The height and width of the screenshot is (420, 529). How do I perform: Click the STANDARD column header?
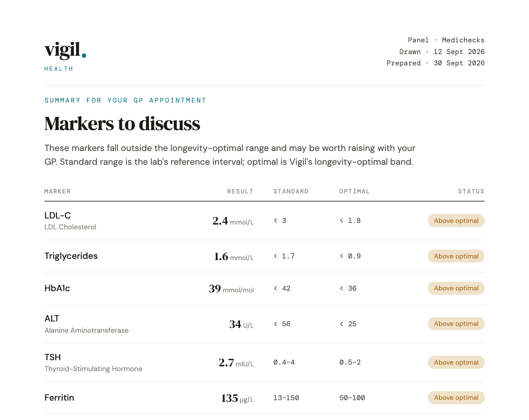pos(291,191)
